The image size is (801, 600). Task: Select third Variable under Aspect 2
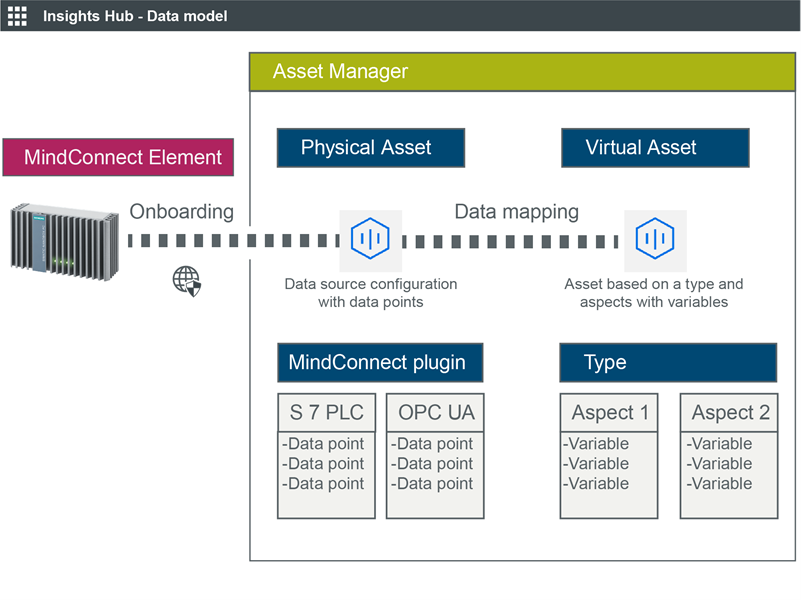(x=719, y=484)
